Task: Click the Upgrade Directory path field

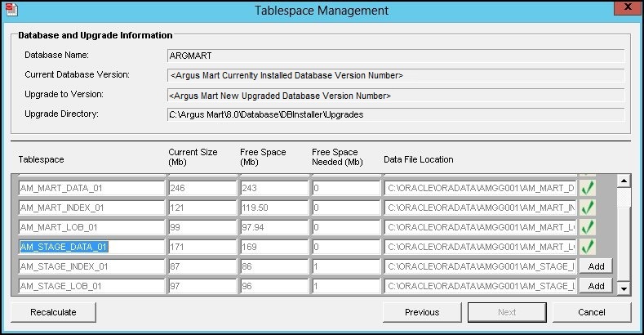Action: pyautogui.click(x=396, y=114)
